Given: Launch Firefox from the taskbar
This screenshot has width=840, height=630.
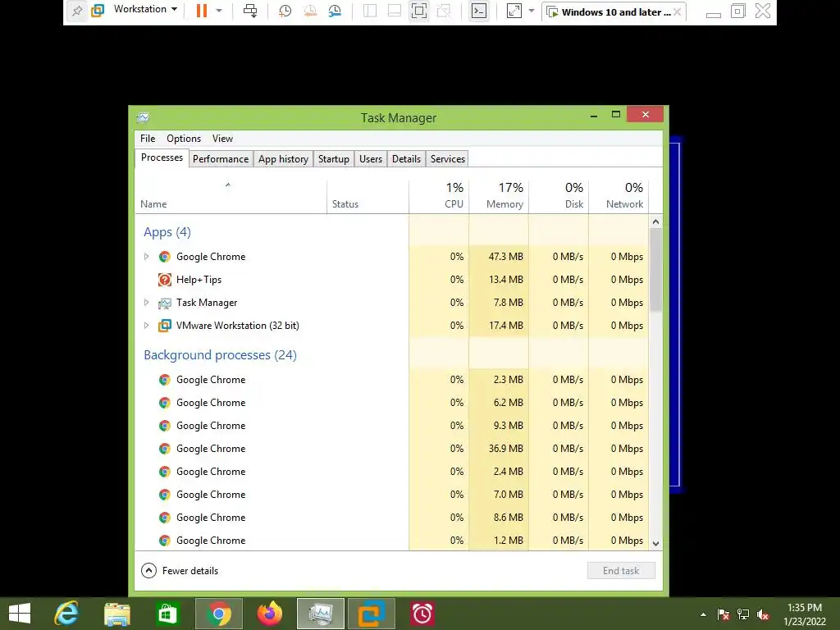Looking at the screenshot, I should pyautogui.click(x=269, y=614).
